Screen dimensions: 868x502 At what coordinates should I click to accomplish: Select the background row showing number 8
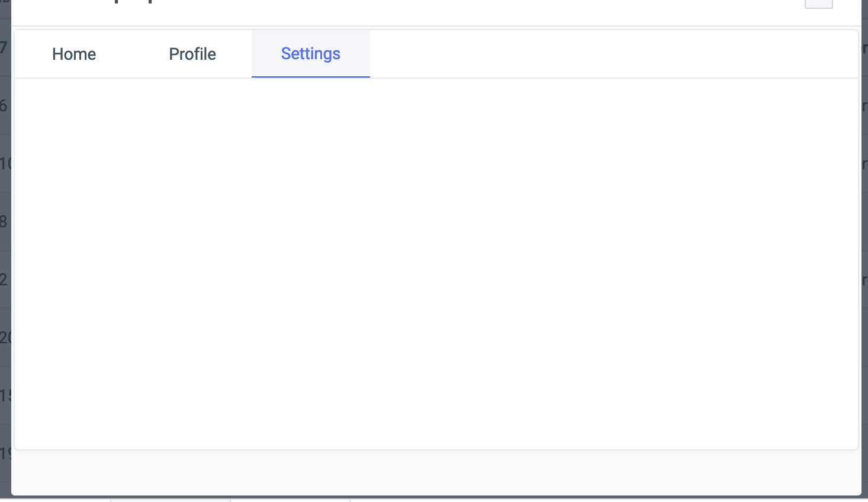pos(5,221)
